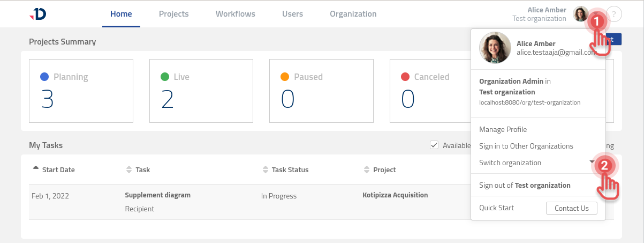Screen dimensions: 644x243
Task: Click the Task Status sort icon
Action: tap(265, 170)
